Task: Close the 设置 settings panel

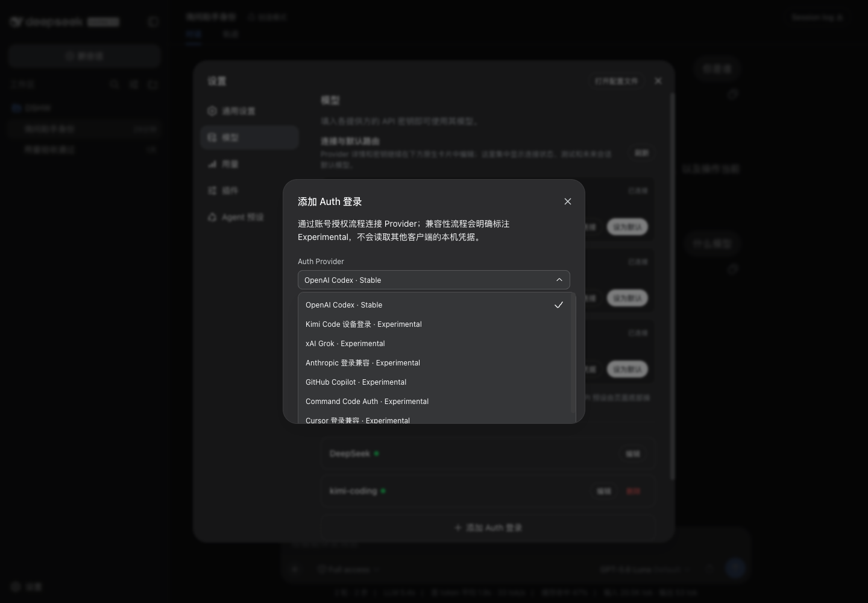Action: click(x=658, y=81)
